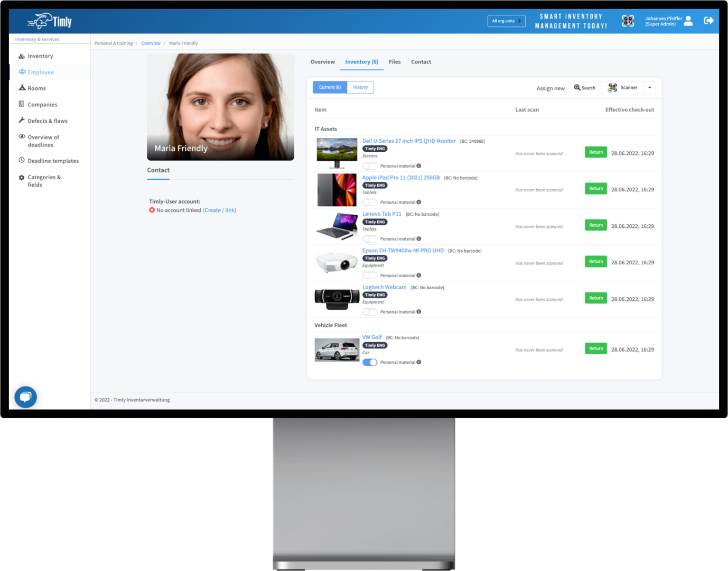Click the Rooms sidebar icon
This screenshot has width=728, height=571.
tap(22, 88)
